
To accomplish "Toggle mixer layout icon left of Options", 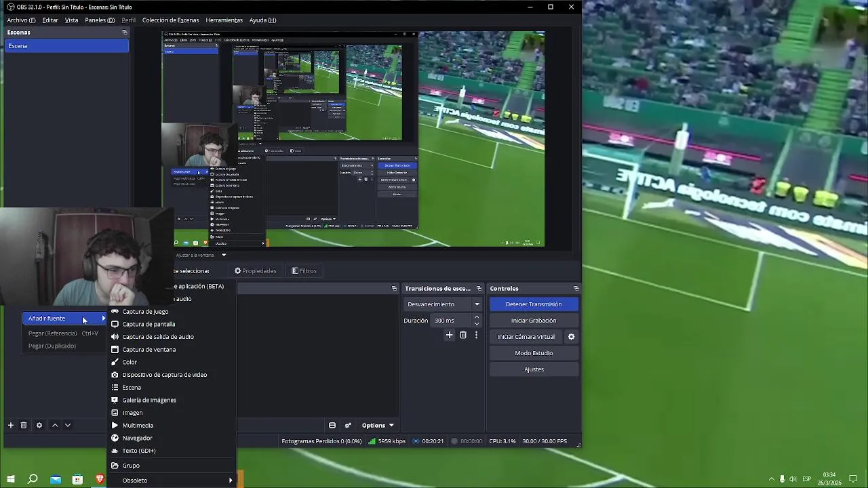I will coord(332,426).
